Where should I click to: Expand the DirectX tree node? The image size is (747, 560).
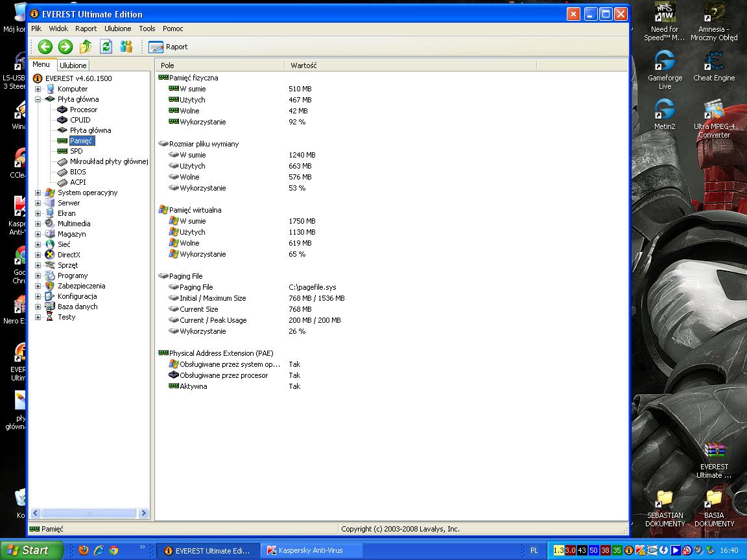tap(38, 255)
